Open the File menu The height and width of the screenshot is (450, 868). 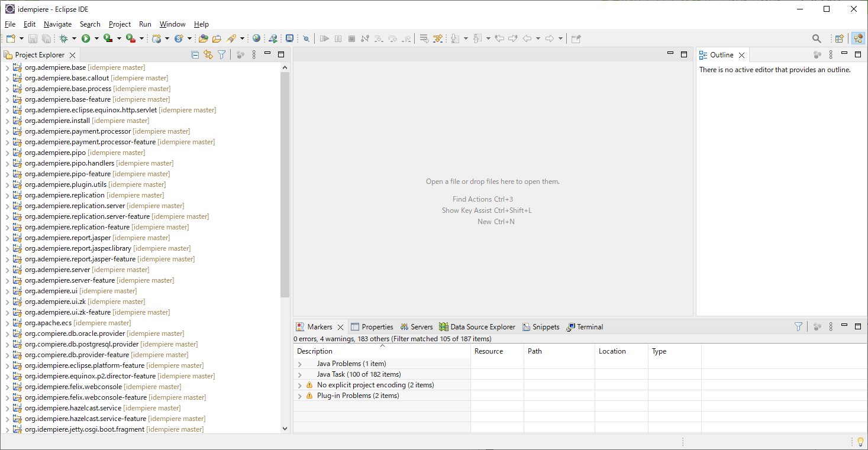click(10, 24)
